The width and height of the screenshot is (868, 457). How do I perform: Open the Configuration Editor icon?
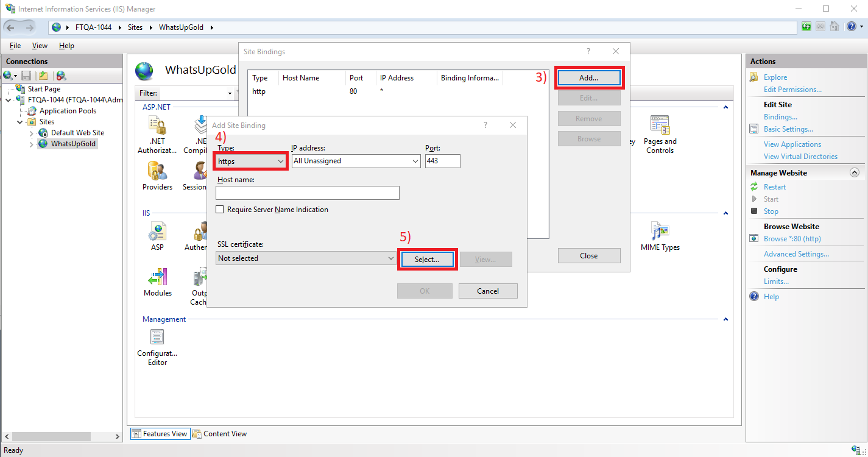[157, 347]
